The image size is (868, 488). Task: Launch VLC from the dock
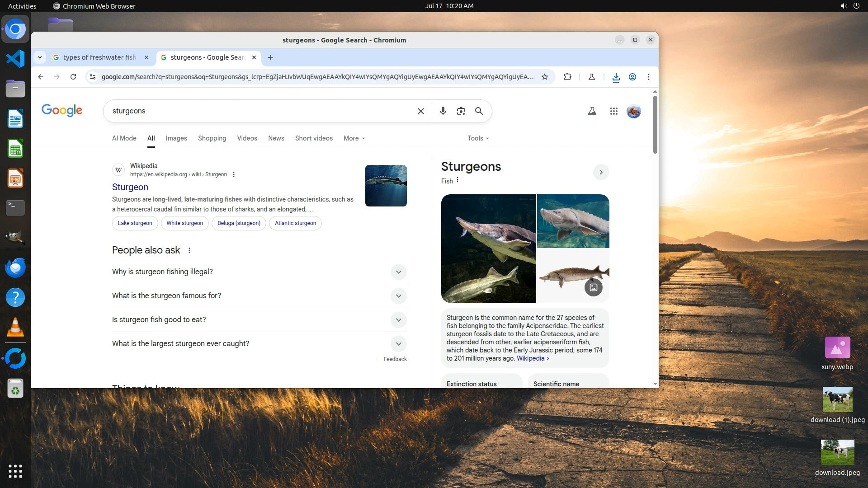[15, 327]
